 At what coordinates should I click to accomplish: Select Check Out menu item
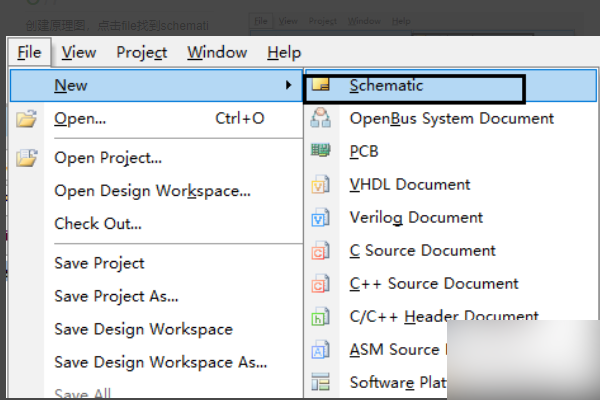pyautogui.click(x=98, y=224)
